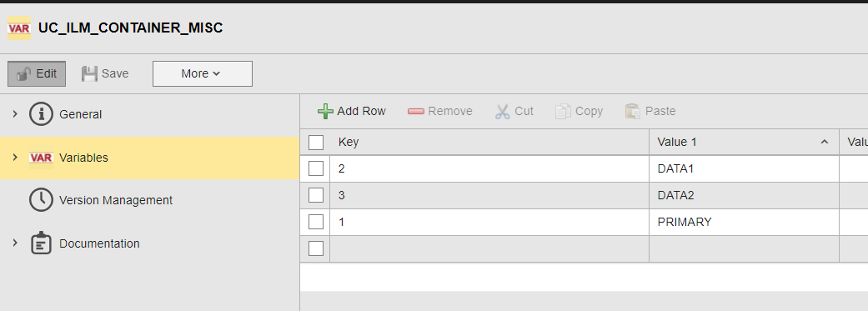Image resolution: width=868 pixels, height=311 pixels.
Task: Sort by the Value 1 column header
Action: coord(744,143)
